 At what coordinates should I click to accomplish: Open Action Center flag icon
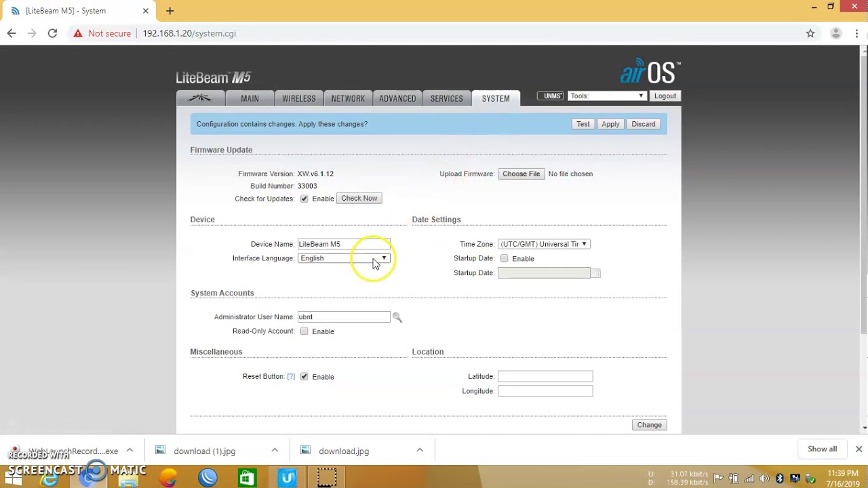[718, 479]
